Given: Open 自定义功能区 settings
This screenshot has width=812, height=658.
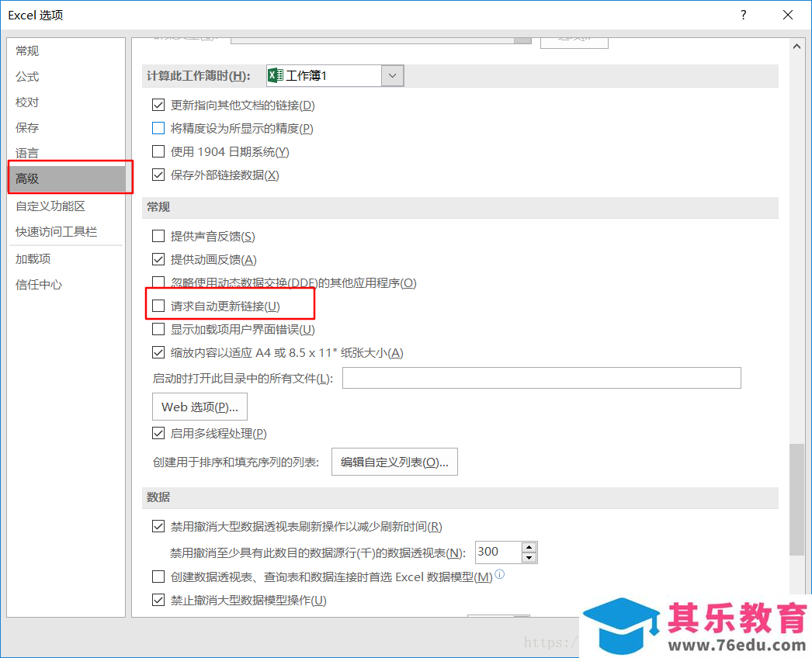Looking at the screenshot, I should coord(50,206).
